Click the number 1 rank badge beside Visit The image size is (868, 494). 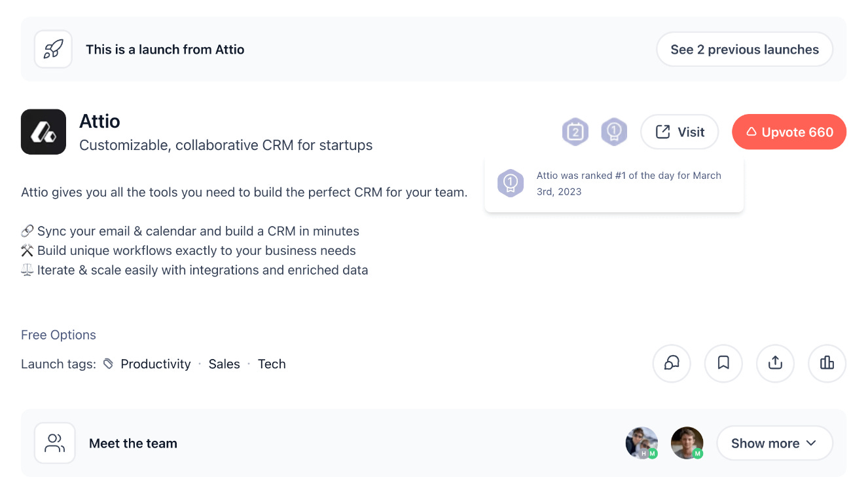pos(614,132)
